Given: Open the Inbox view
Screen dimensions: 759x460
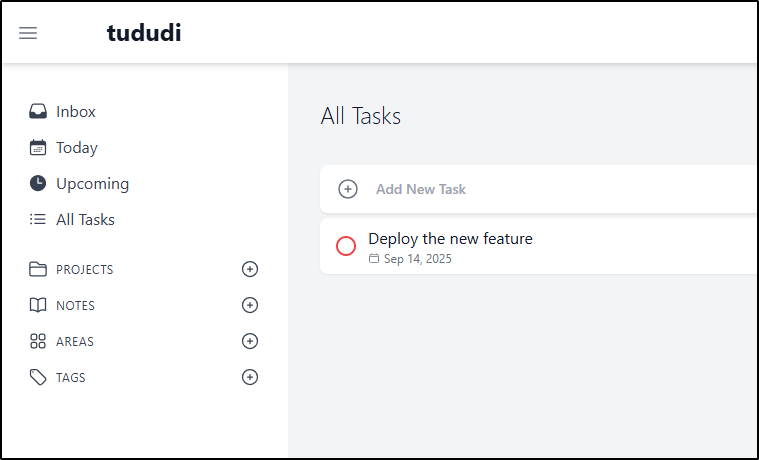Looking at the screenshot, I should (76, 111).
